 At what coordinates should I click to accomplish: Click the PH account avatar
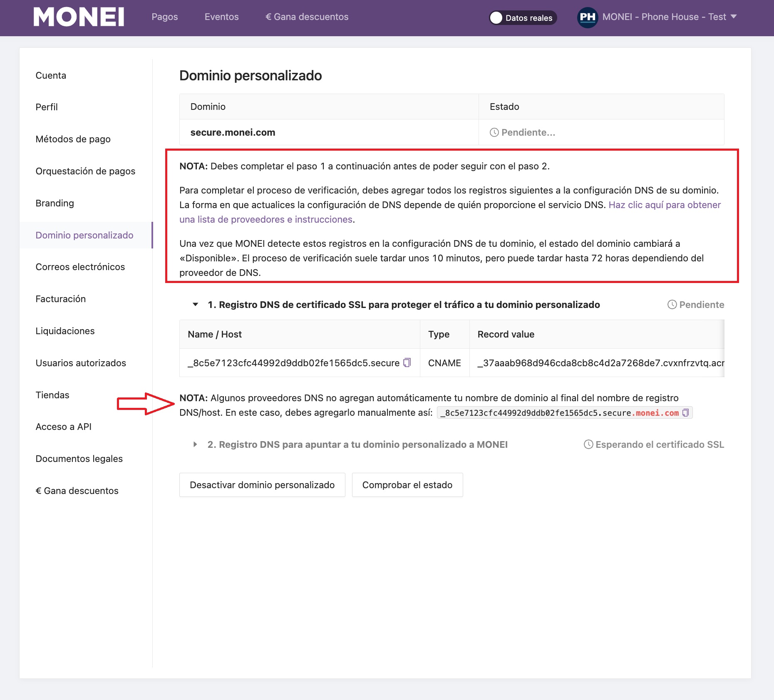tap(587, 17)
